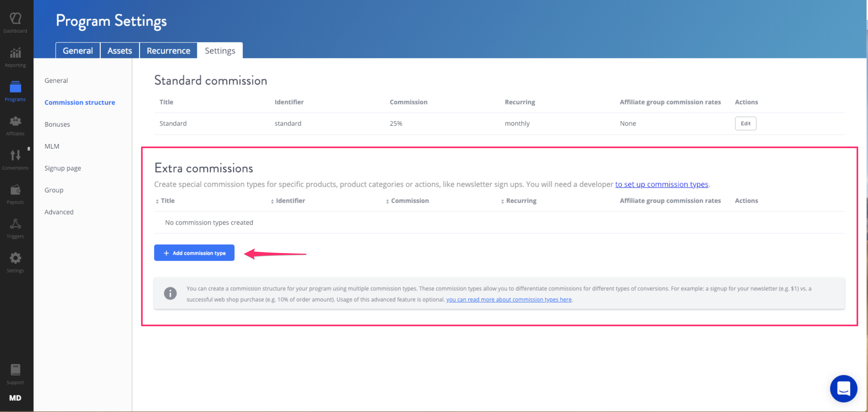The width and height of the screenshot is (868, 412).
Task: Click the MD user avatar
Action: pyautogui.click(x=15, y=398)
